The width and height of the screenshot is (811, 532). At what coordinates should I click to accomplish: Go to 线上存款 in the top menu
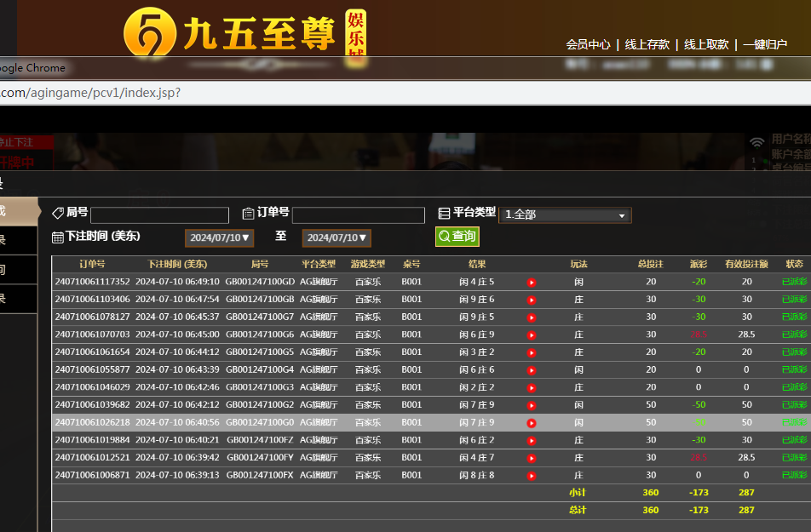click(647, 44)
